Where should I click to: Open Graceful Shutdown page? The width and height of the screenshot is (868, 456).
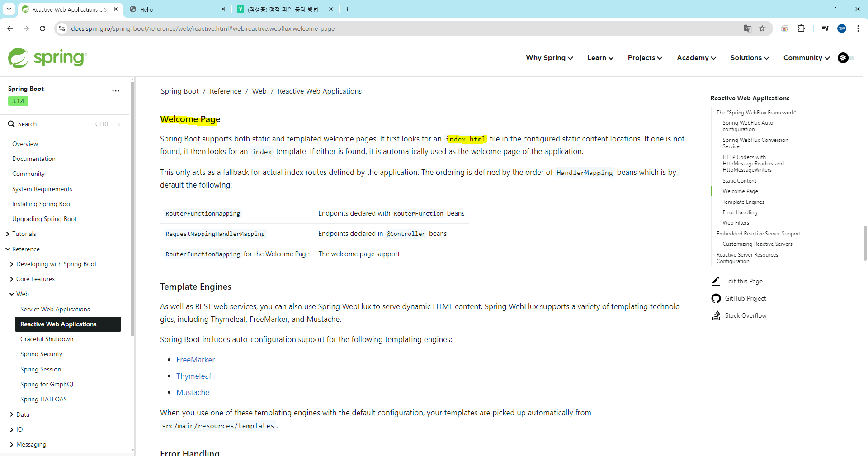click(47, 339)
